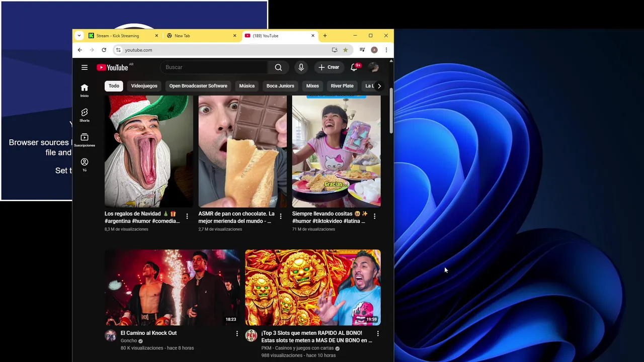Open the Tú section in sidebar
The image size is (644, 362).
point(85,165)
